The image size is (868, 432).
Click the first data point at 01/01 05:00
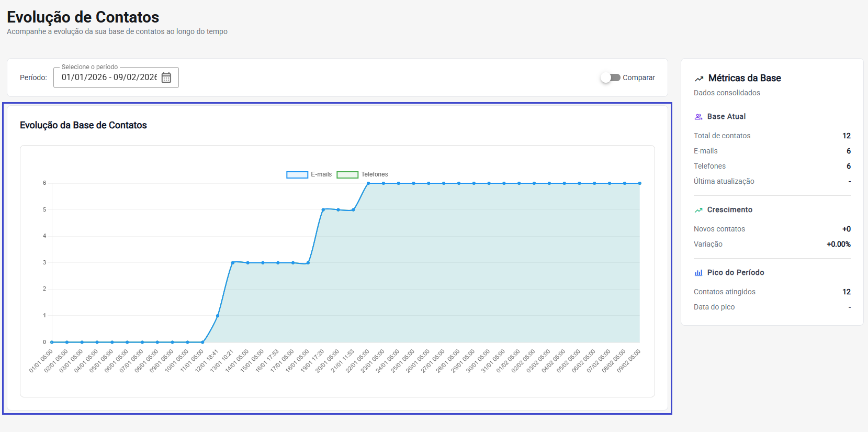tap(52, 342)
